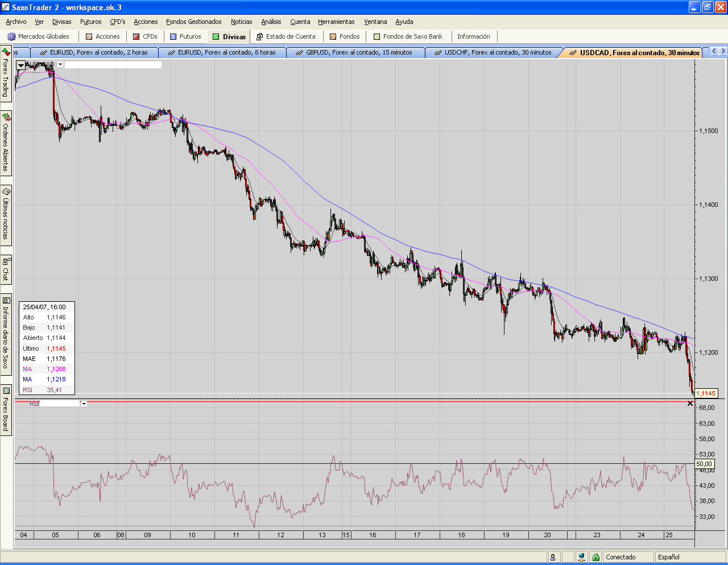Click the Estado de Cuenta icon
The width and height of the screenshot is (728, 565).
point(260,36)
